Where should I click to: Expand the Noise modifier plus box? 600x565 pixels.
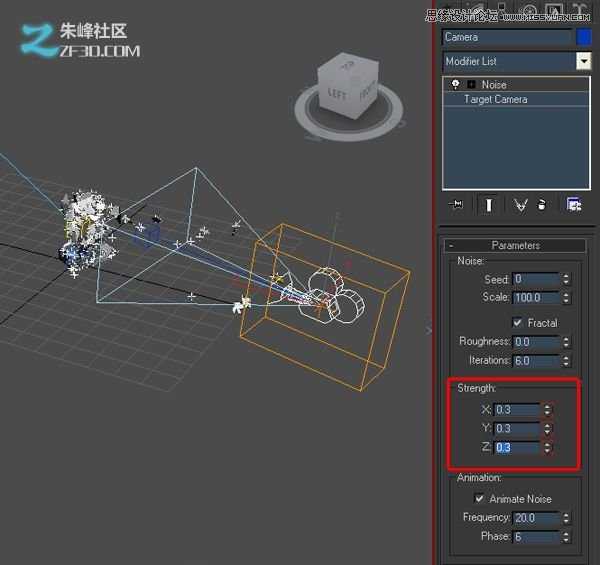click(x=472, y=84)
